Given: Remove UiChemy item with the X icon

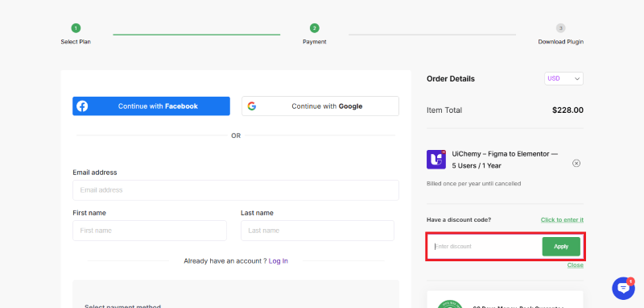Looking at the screenshot, I should (576, 163).
